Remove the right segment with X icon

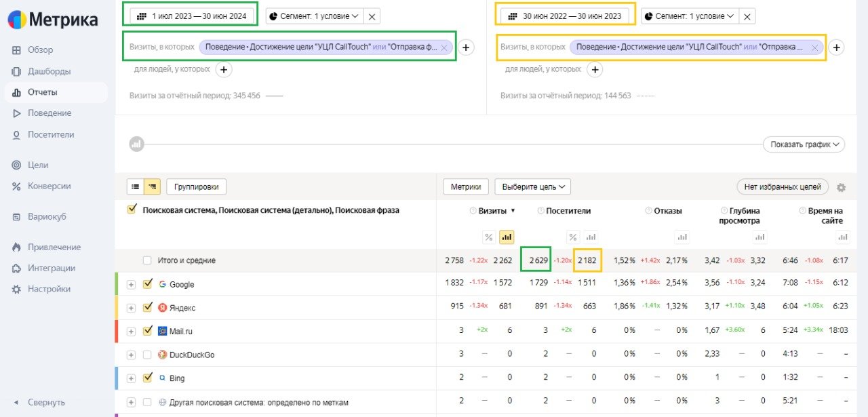pyautogui.click(x=747, y=16)
